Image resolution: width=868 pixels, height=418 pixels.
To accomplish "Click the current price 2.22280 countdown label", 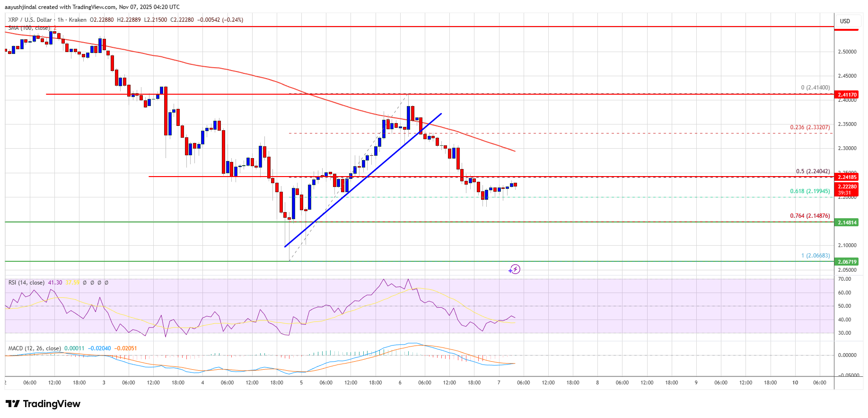I will (x=847, y=189).
